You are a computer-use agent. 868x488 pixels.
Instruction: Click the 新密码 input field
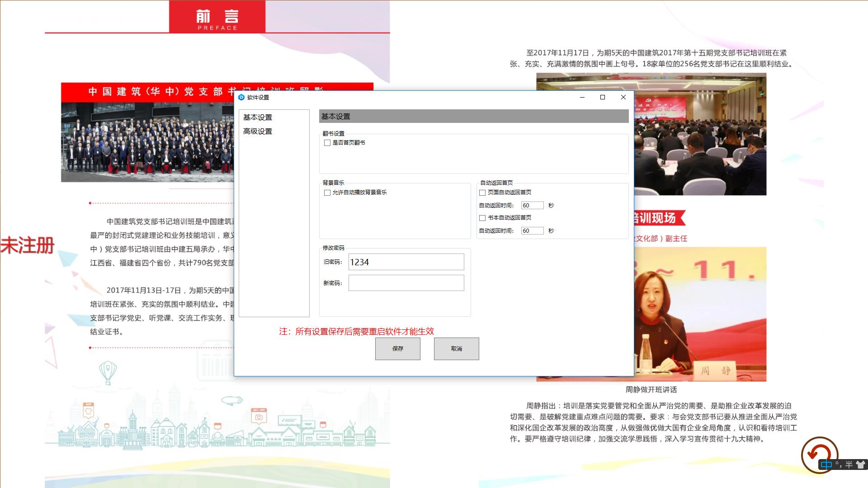pos(406,283)
